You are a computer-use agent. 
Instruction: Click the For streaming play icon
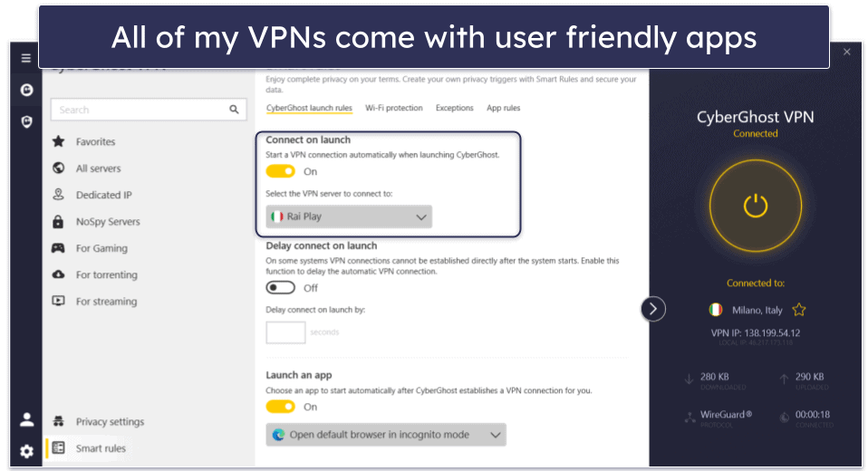click(58, 301)
